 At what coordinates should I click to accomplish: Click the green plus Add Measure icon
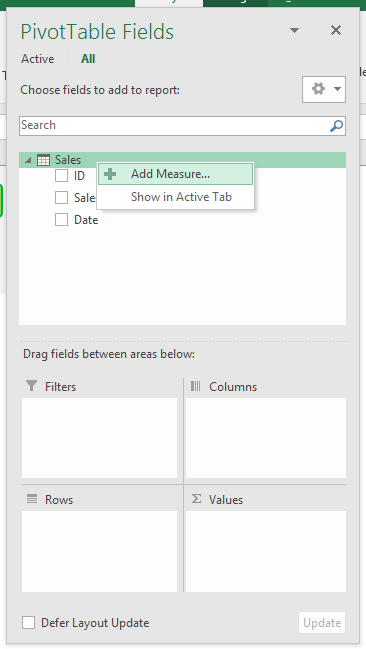pyautogui.click(x=110, y=174)
